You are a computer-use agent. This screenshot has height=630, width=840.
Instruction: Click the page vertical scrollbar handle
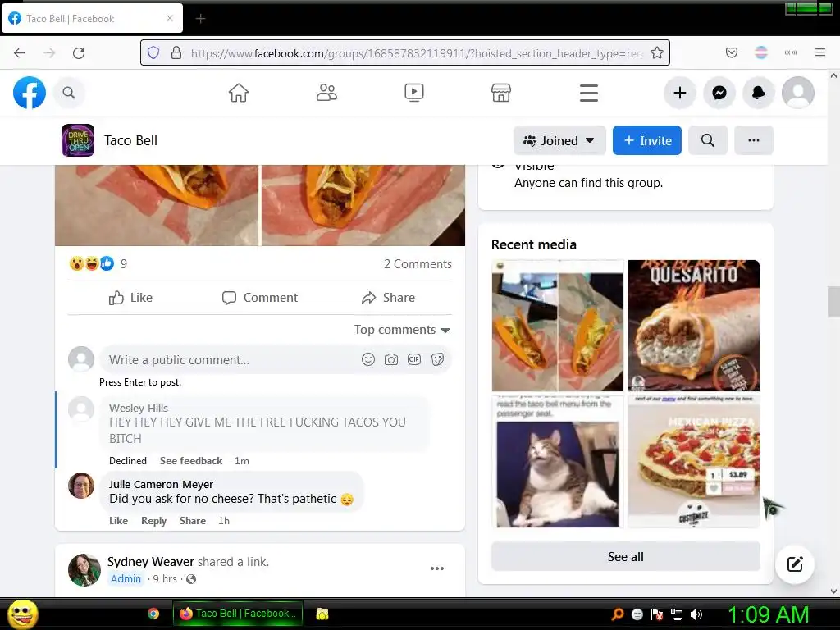833,302
